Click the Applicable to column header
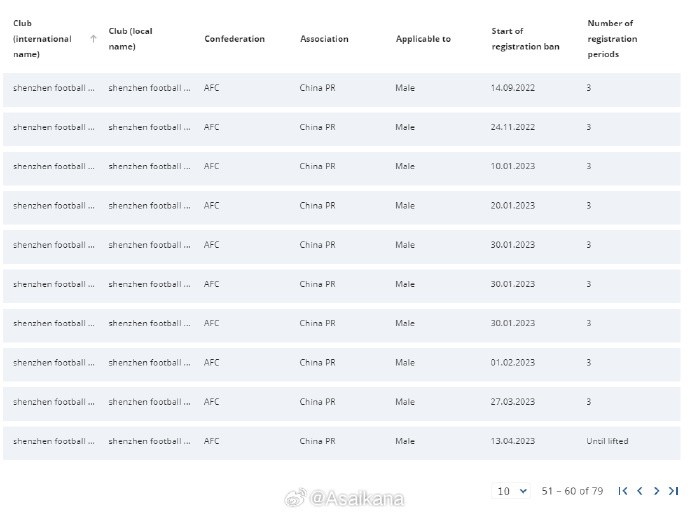Image resolution: width=690 pixels, height=513 pixels. 423,39
